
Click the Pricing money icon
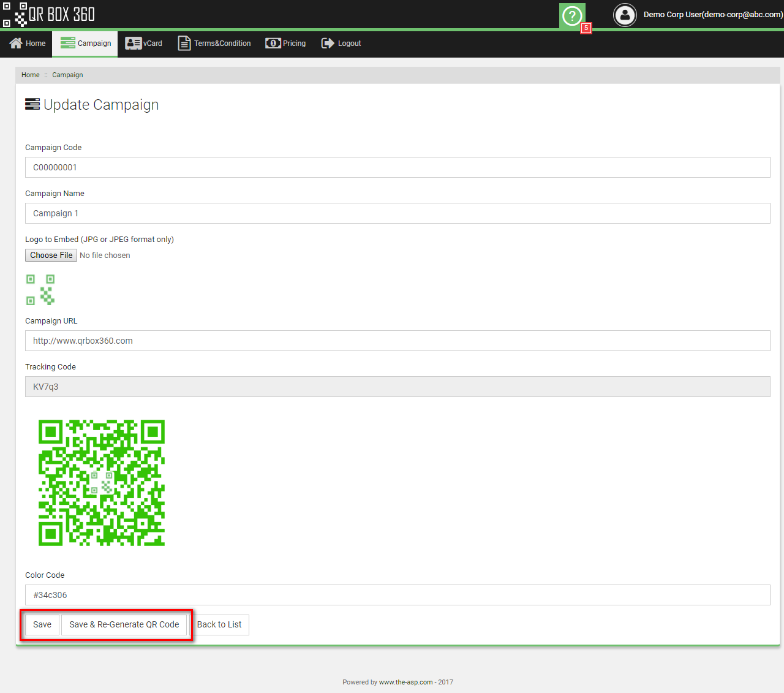tap(273, 43)
